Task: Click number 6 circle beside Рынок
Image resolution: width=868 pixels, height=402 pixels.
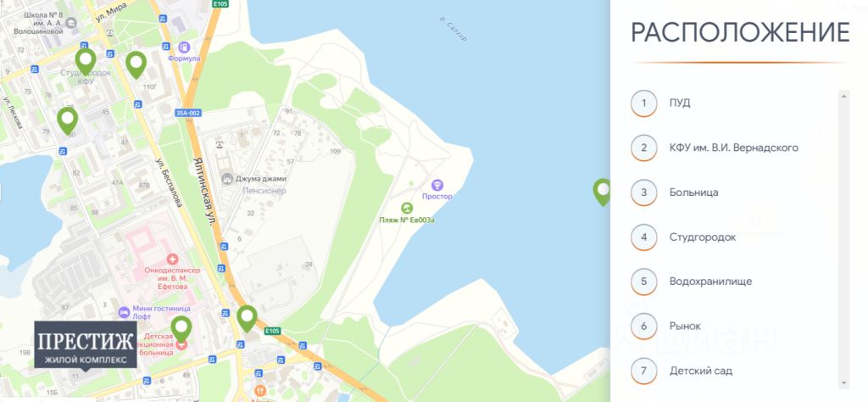Action: 644,327
